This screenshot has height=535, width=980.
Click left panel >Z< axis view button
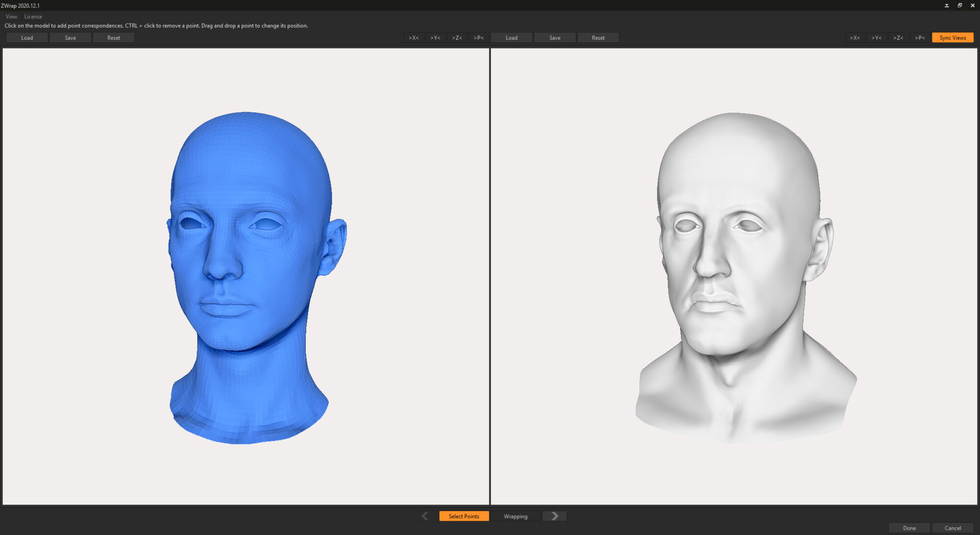[x=457, y=38]
